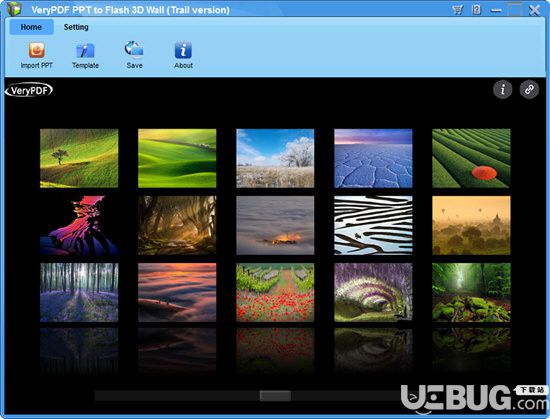The height and width of the screenshot is (419, 550).
Task: Select the fire in misty clouds thumbnail
Action: 275,225
